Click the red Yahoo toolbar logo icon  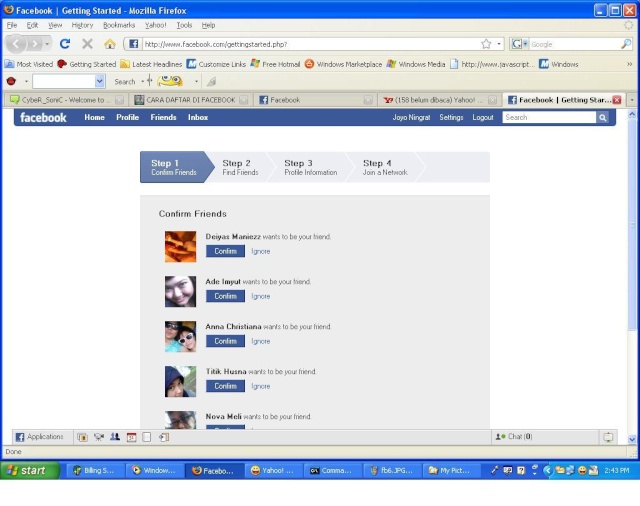tap(11, 81)
